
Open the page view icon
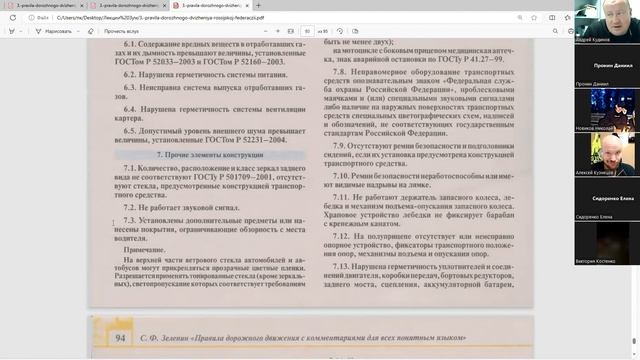(355, 31)
